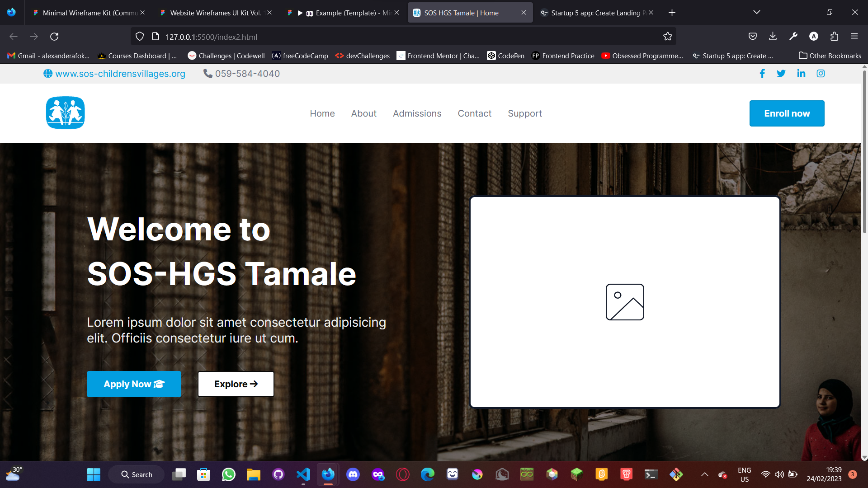The image size is (868, 488).
Task: Expand the list all tabs chevron
Action: coord(757,12)
